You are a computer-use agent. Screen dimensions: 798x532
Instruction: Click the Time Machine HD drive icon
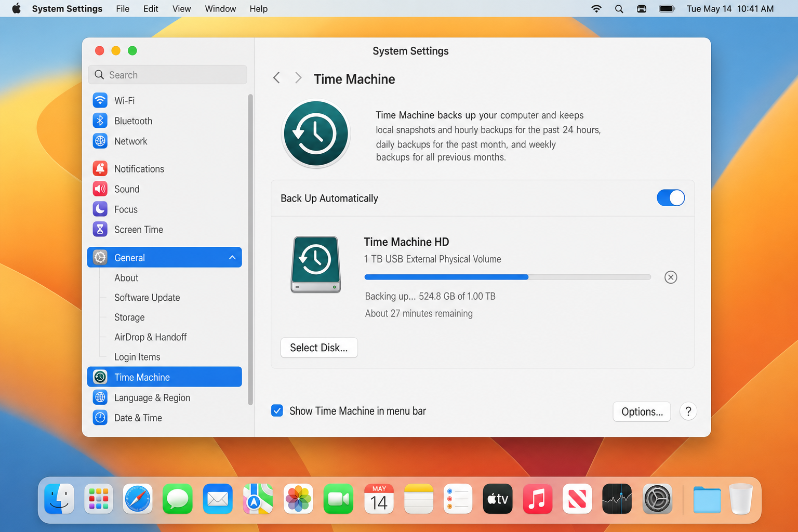click(x=316, y=264)
